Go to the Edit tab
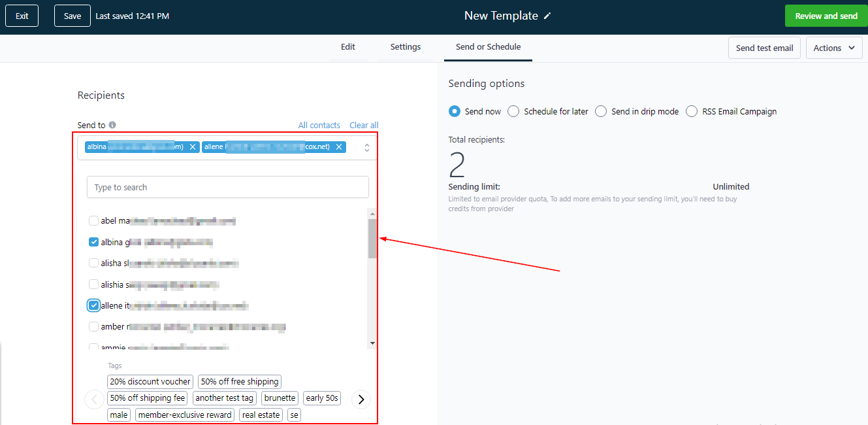Screen dimensions: 868x425 point(348,47)
